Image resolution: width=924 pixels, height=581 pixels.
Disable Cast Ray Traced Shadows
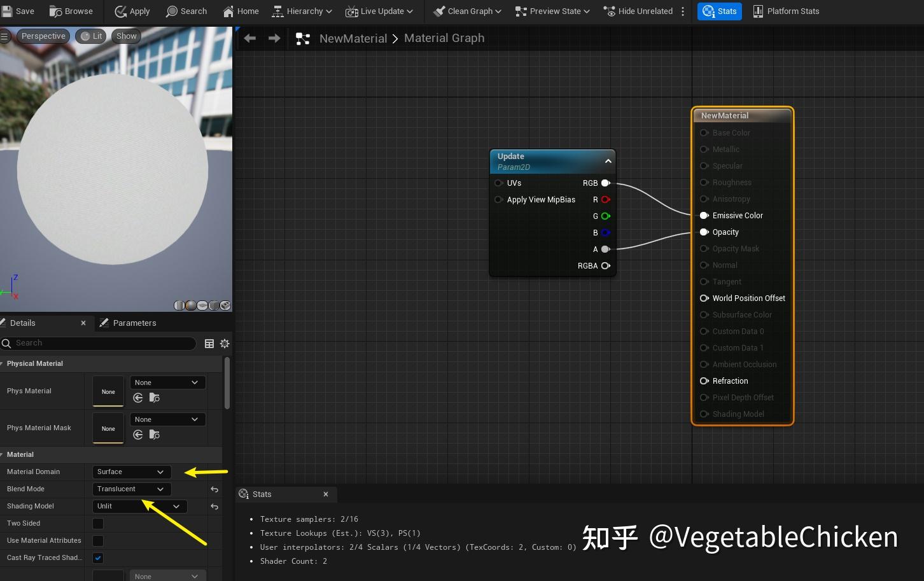97,557
